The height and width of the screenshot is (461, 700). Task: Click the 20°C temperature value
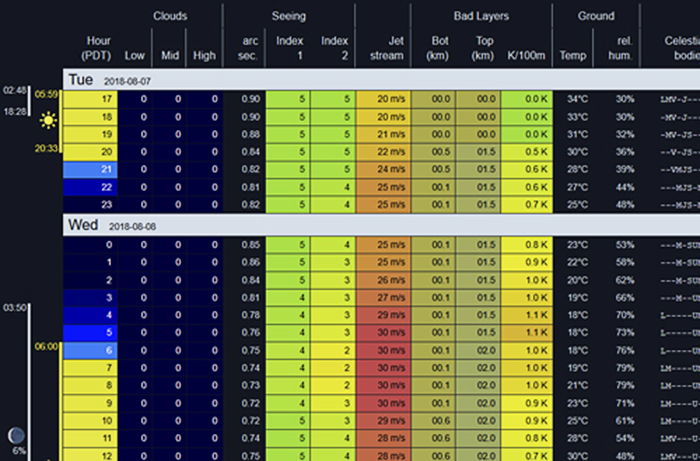577,280
